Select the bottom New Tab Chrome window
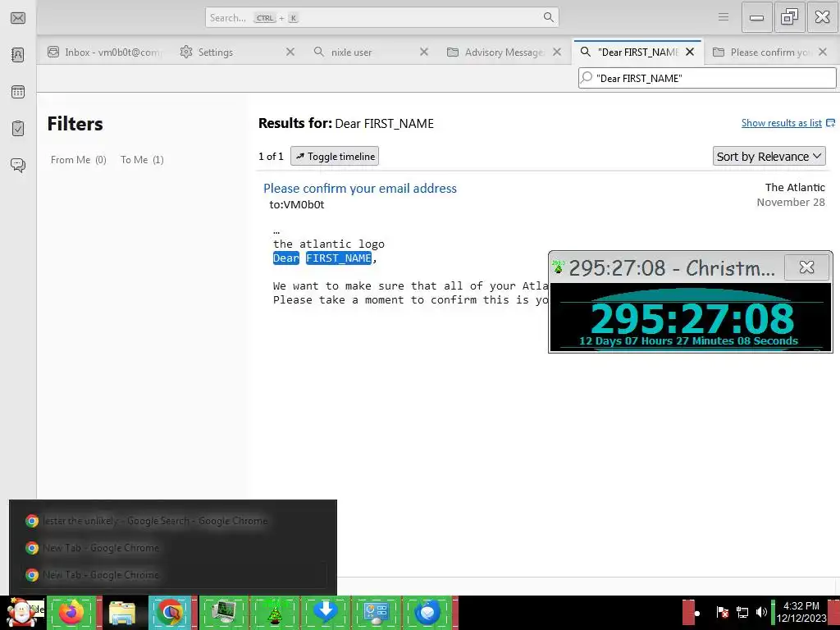 [172, 575]
